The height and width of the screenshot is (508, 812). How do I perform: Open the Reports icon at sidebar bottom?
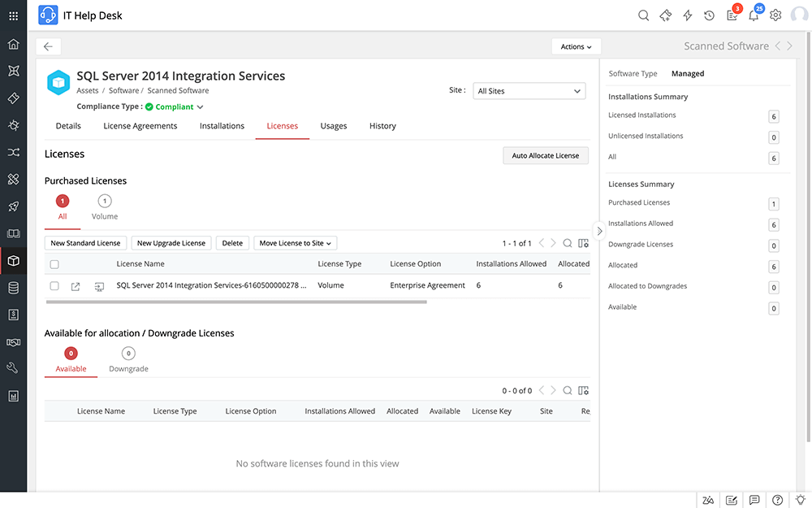click(x=13, y=395)
